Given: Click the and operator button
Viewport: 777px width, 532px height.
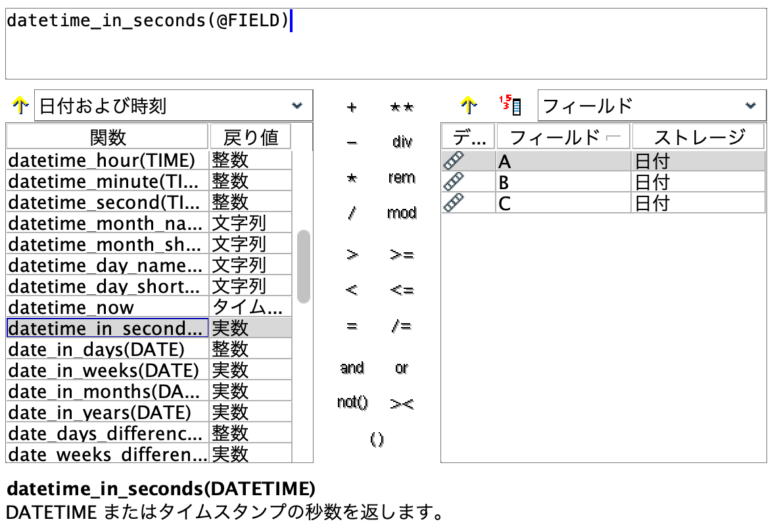Looking at the screenshot, I should tap(352, 368).
